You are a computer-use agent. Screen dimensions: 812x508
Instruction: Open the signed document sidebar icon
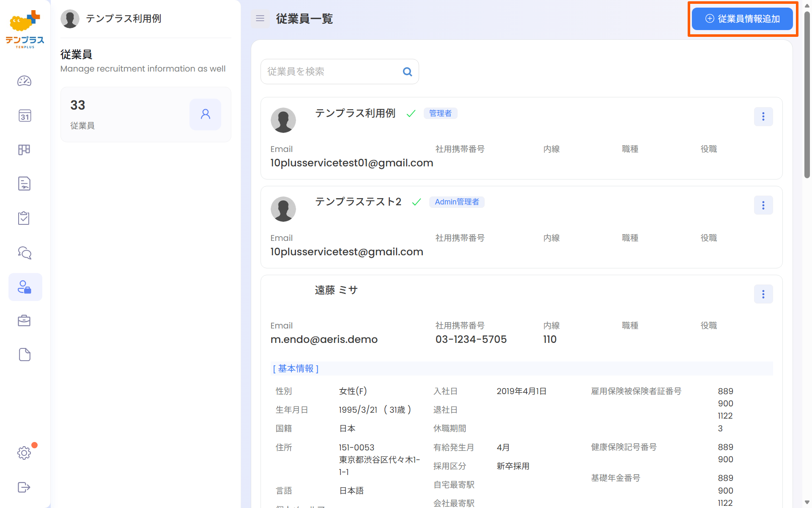25,184
